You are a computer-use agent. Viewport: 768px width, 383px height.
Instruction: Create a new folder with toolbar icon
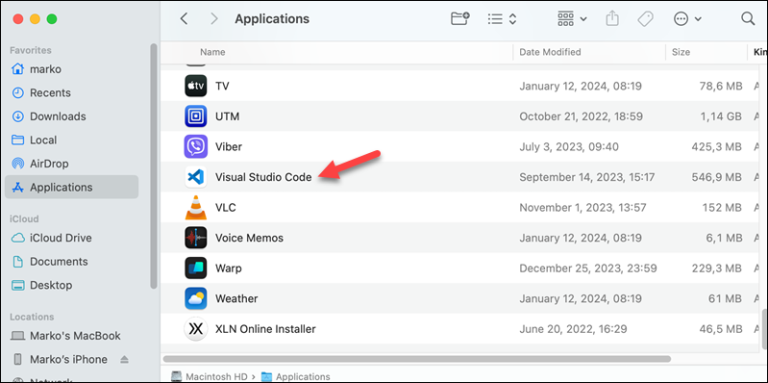pos(460,19)
